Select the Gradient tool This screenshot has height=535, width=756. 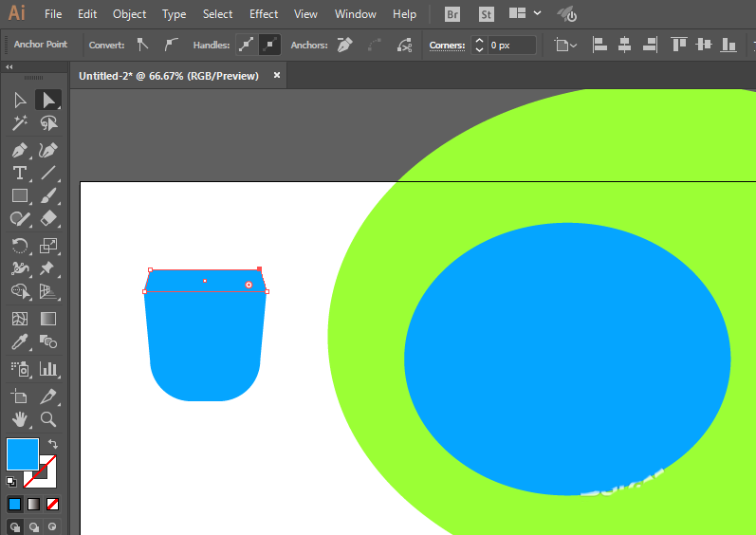point(48,319)
